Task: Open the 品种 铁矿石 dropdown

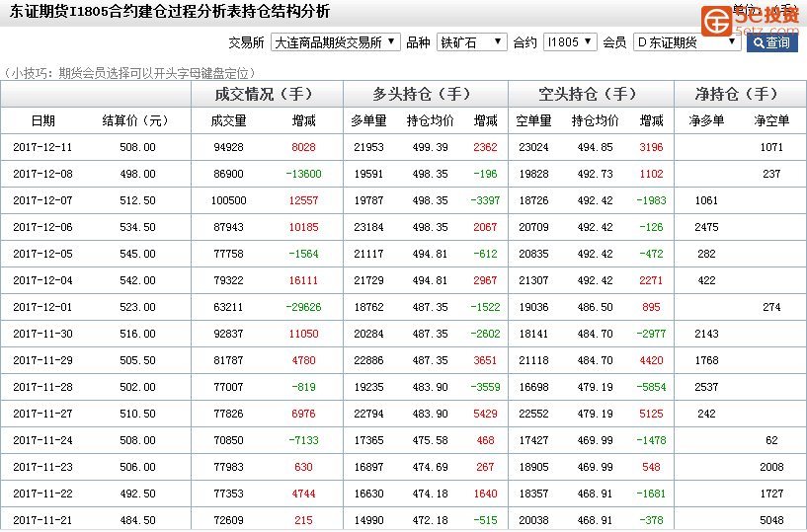Action: click(471, 42)
